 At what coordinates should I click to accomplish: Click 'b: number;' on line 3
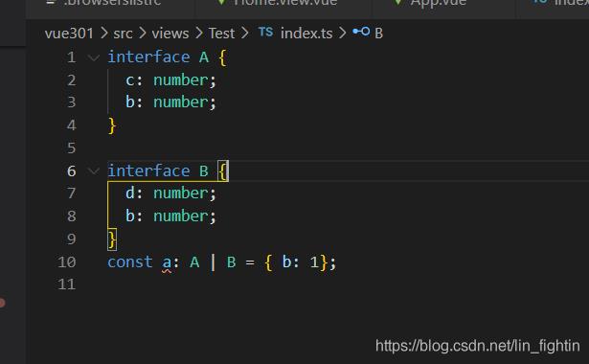(170, 102)
